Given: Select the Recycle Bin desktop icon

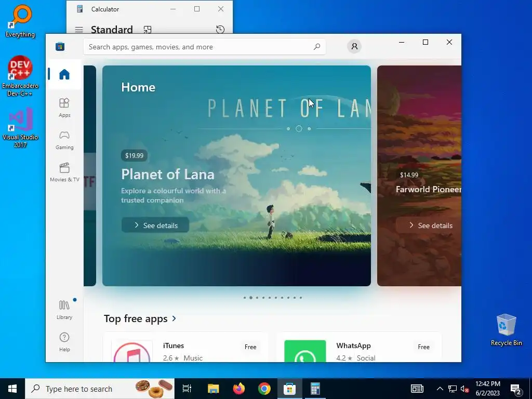Looking at the screenshot, I should (506, 330).
